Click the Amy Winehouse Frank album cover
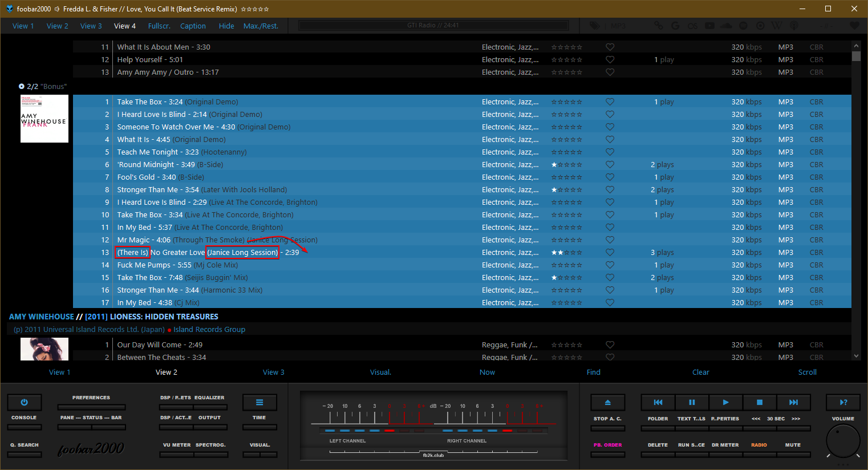868x470 pixels. tap(44, 119)
